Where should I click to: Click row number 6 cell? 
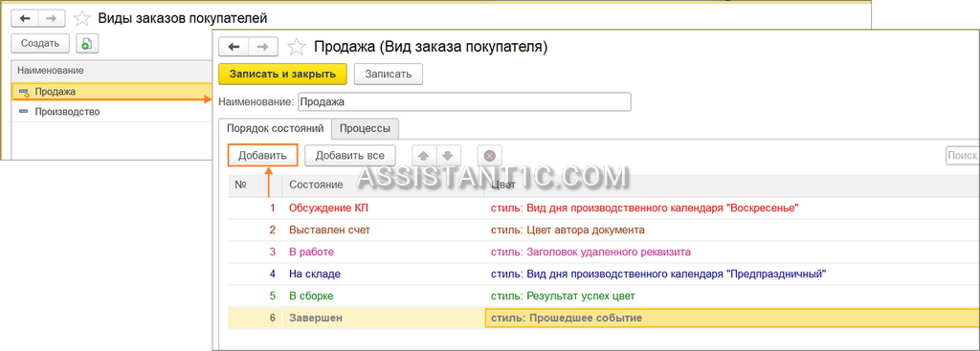(255, 318)
